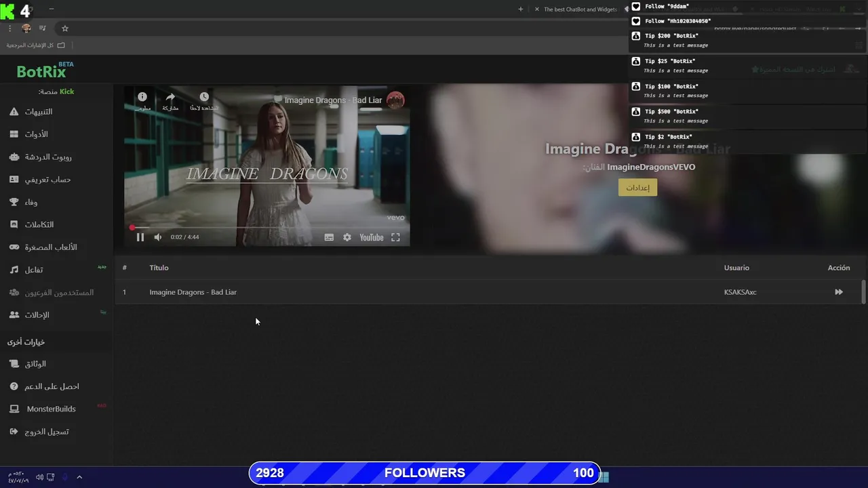Click the yellow إعدادات settings button

coord(637,188)
